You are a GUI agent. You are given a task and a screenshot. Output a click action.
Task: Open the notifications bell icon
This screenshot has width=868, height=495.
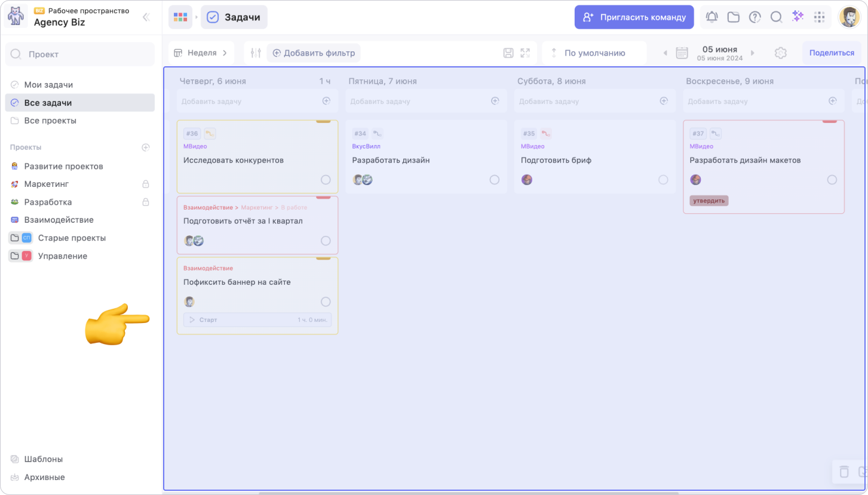(711, 17)
